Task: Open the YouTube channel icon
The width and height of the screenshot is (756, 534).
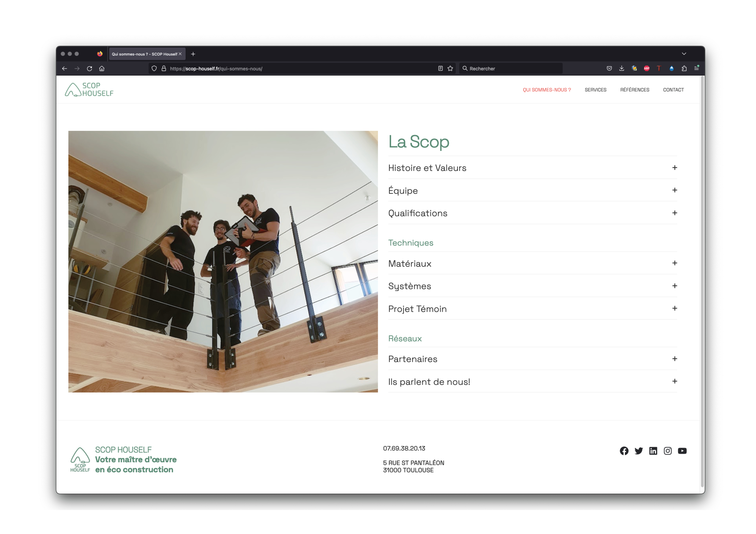Action: click(x=682, y=451)
